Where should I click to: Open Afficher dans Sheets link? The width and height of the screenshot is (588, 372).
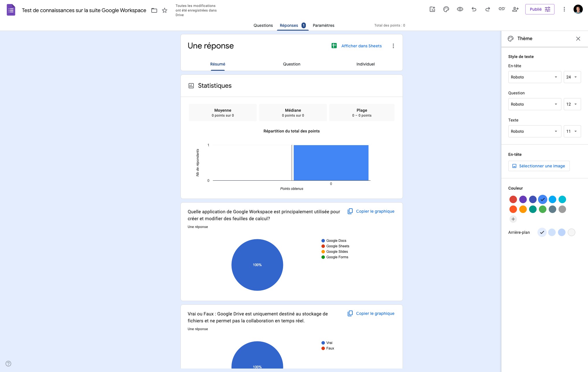[x=362, y=46]
